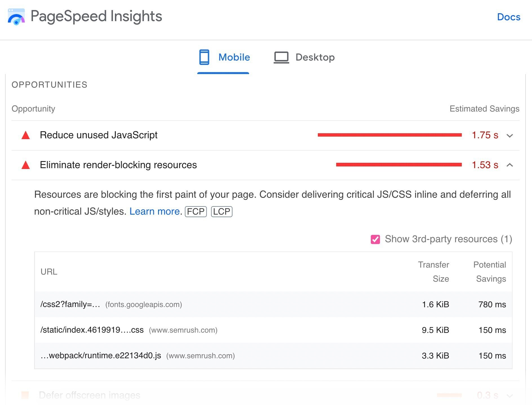Screen dimensions: 532x405
Task: Click the (www.semrush.com) text after runtime js
Action: pos(201,356)
